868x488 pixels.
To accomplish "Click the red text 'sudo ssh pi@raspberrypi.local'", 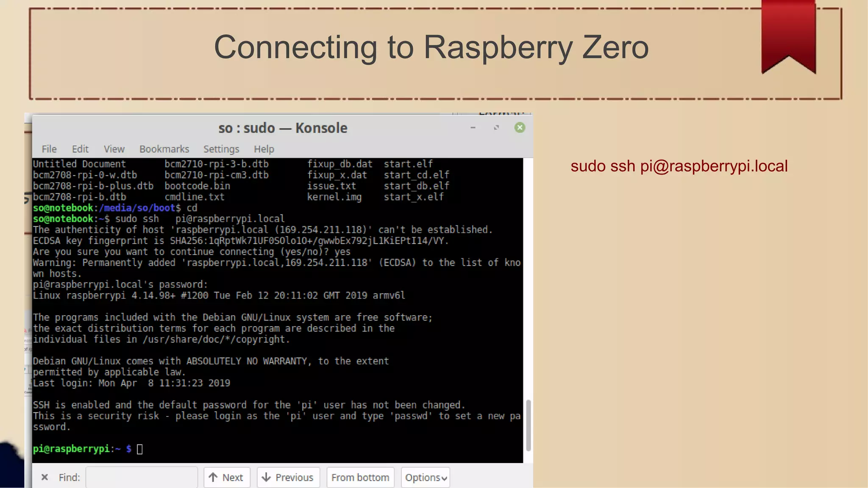I will point(679,166).
